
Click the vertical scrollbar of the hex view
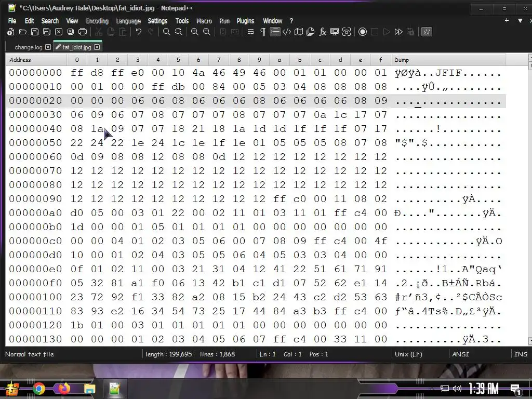(x=529, y=200)
